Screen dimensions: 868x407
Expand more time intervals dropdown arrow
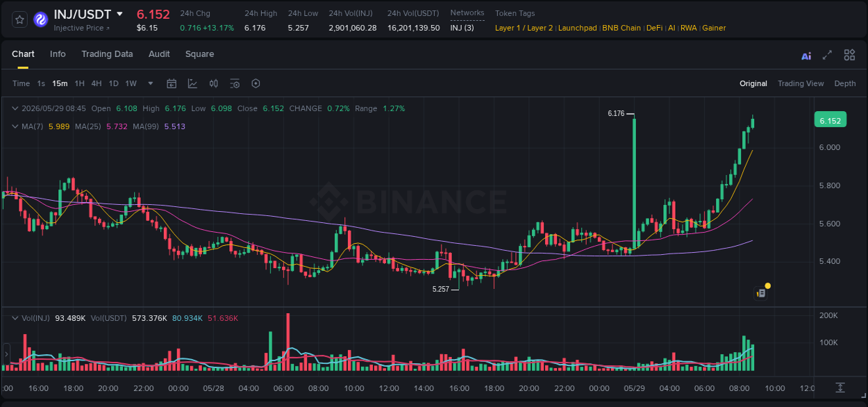(x=150, y=83)
